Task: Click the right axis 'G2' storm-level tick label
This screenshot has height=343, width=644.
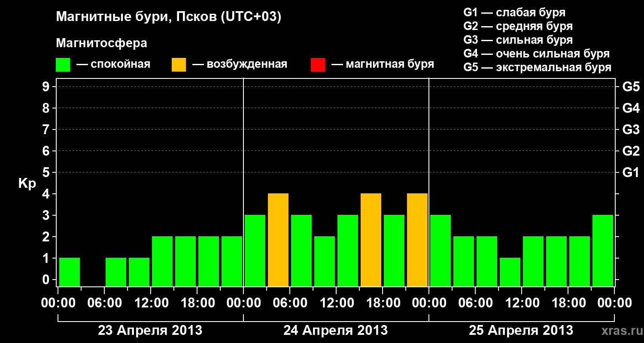Action: [631, 151]
